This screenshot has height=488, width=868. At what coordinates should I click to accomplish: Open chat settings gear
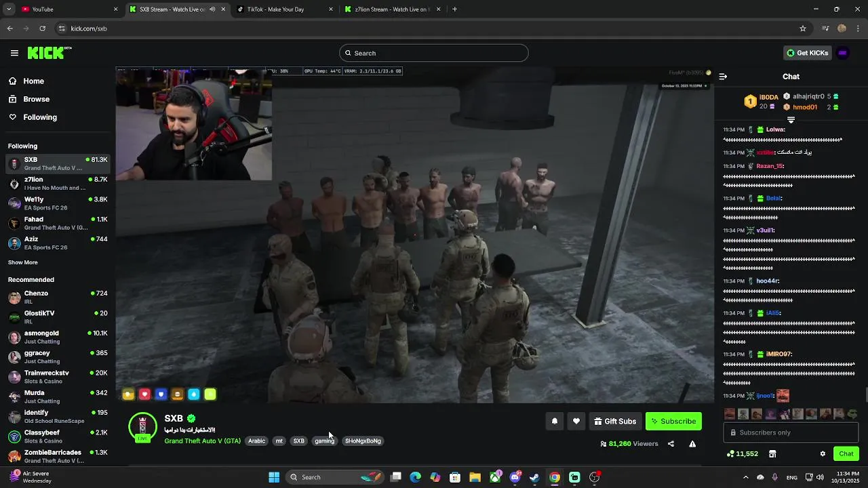click(823, 453)
